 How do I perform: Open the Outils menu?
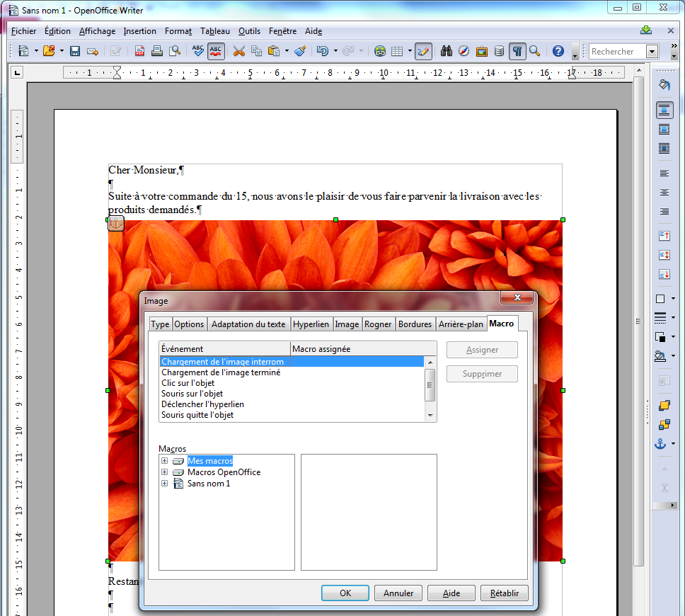click(x=250, y=31)
